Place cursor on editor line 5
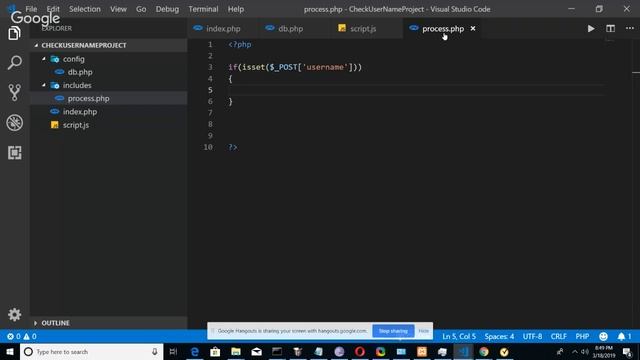This screenshot has width=640, height=360. (x=416, y=90)
